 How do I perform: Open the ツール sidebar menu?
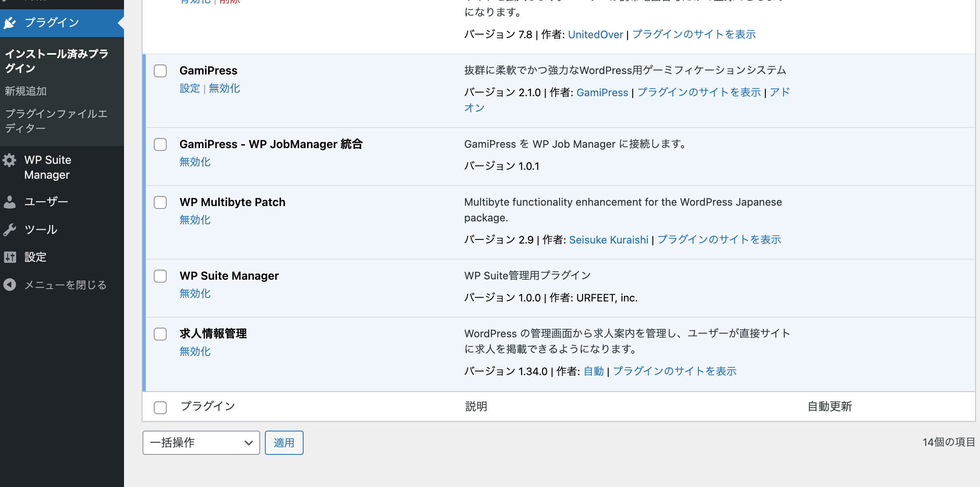pyautogui.click(x=62, y=229)
